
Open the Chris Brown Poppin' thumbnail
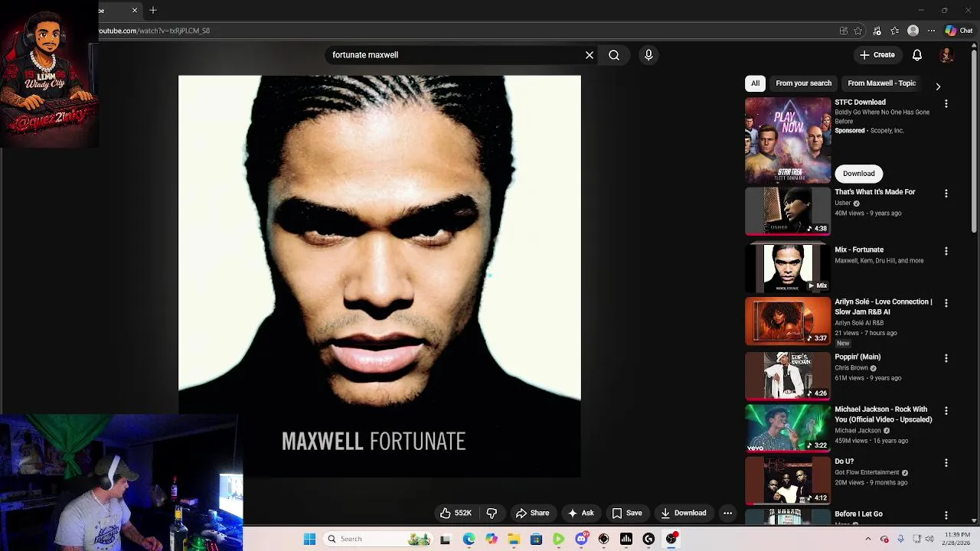[788, 376]
